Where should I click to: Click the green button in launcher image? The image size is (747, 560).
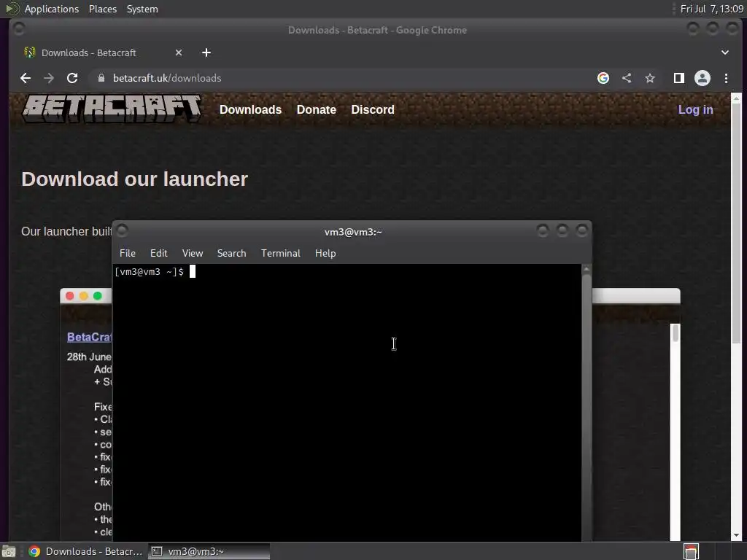pos(98,296)
